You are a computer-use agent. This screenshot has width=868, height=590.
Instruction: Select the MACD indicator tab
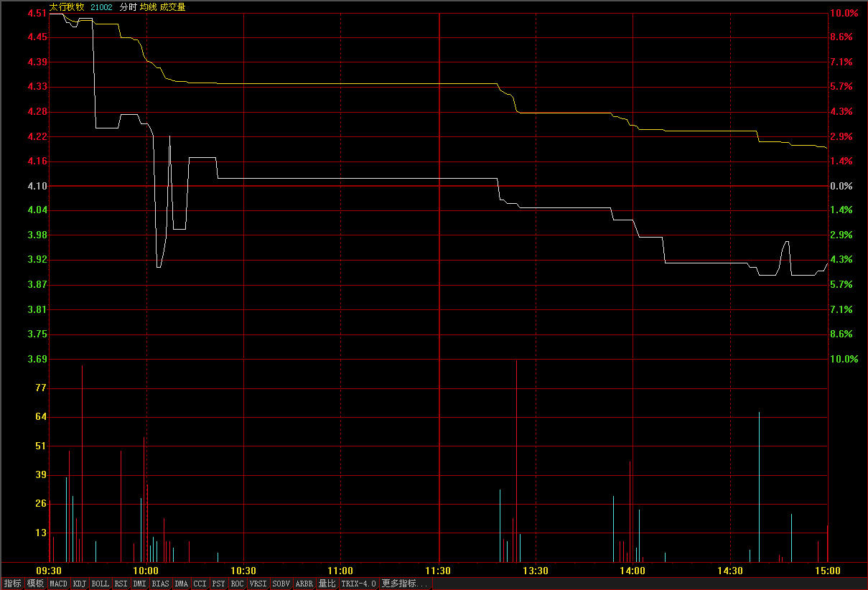click(x=59, y=584)
